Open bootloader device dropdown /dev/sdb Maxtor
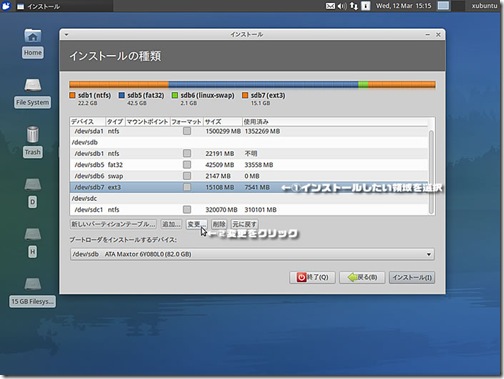 252,254
